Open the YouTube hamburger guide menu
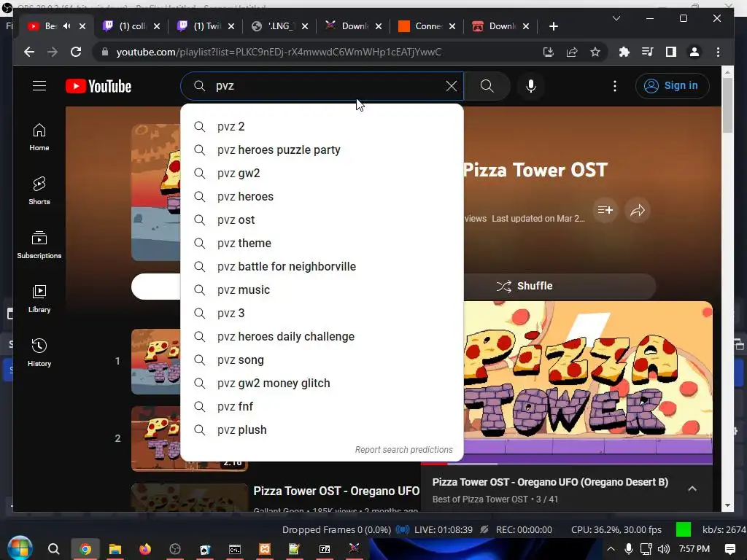The height and width of the screenshot is (560, 747). 39,86
